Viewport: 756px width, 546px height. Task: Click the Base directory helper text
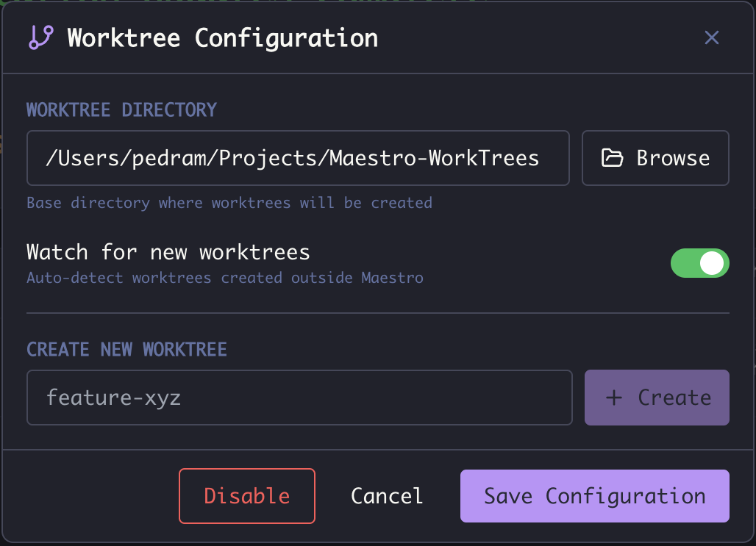(229, 203)
